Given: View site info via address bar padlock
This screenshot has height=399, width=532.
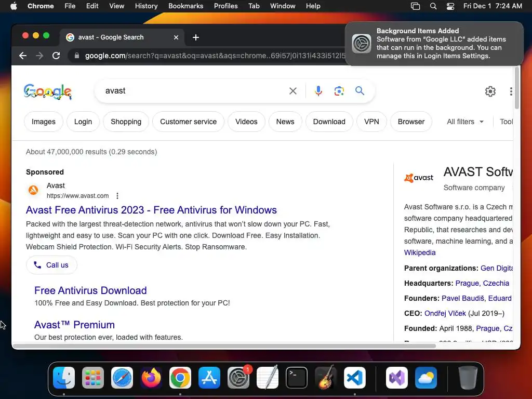Looking at the screenshot, I should [77, 56].
